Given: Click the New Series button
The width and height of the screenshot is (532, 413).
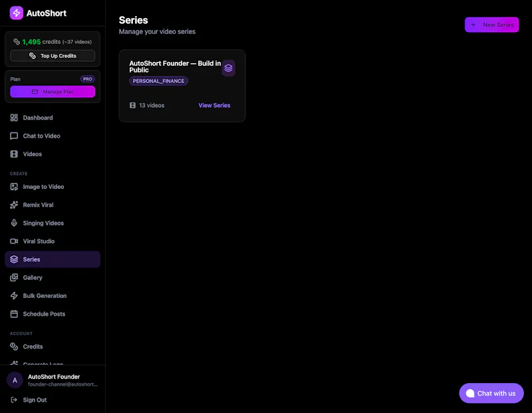Looking at the screenshot, I should click(491, 25).
